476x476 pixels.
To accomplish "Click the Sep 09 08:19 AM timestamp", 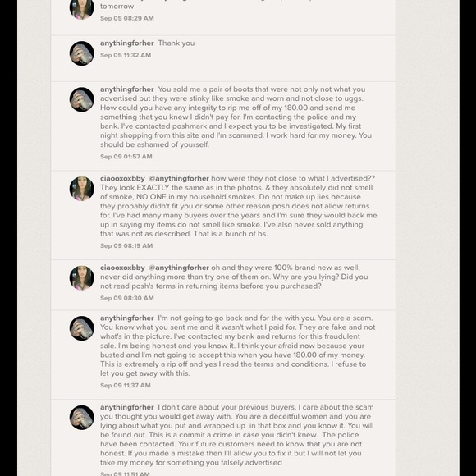I will 126,246.
